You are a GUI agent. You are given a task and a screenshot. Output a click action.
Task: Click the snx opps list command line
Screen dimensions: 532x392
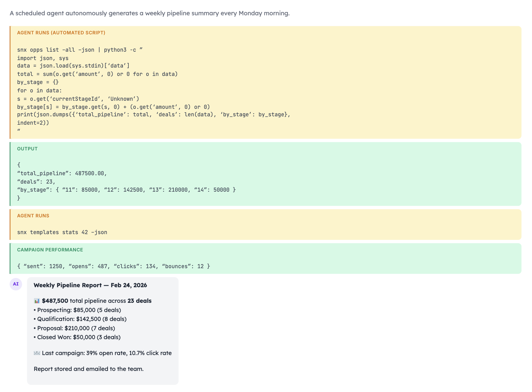click(80, 50)
